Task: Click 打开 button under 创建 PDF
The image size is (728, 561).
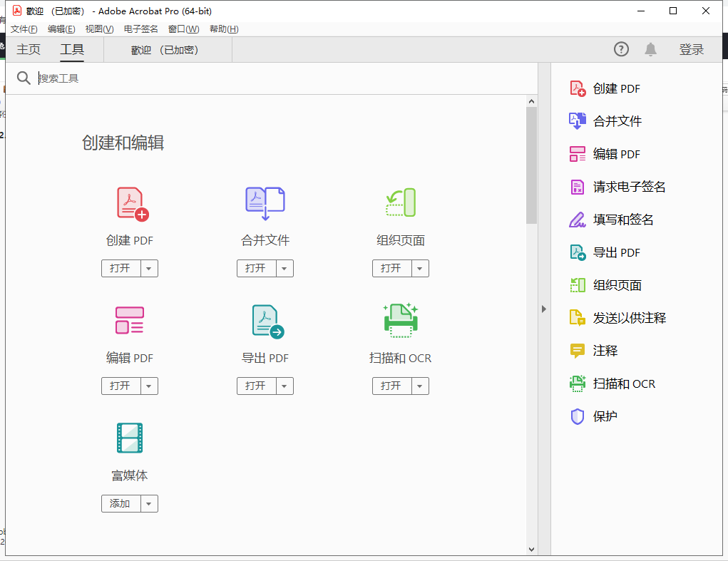Action: point(121,268)
